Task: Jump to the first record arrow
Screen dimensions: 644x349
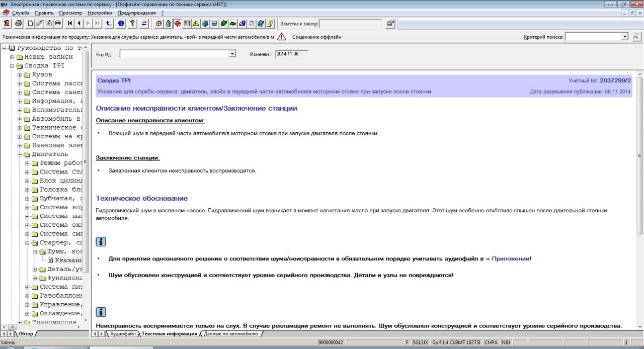Action: (70, 24)
